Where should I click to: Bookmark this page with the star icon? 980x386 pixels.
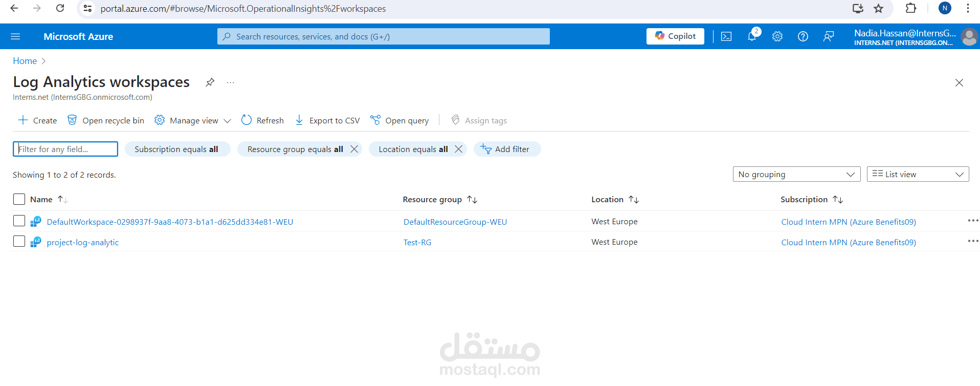coord(879,8)
